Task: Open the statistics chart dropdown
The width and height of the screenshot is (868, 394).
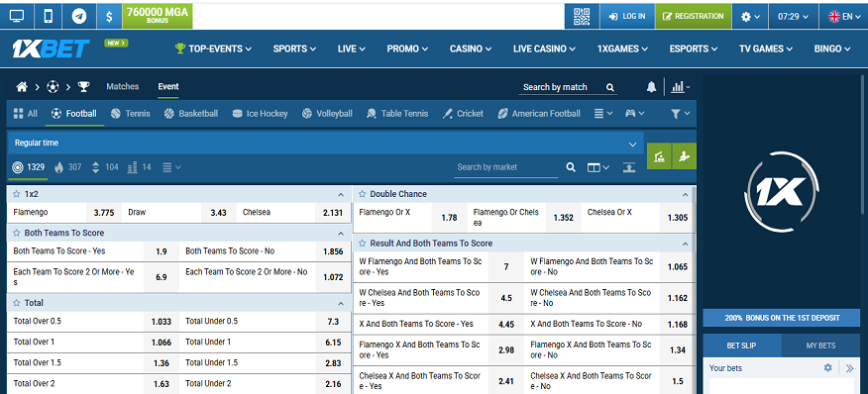Action: (x=681, y=87)
